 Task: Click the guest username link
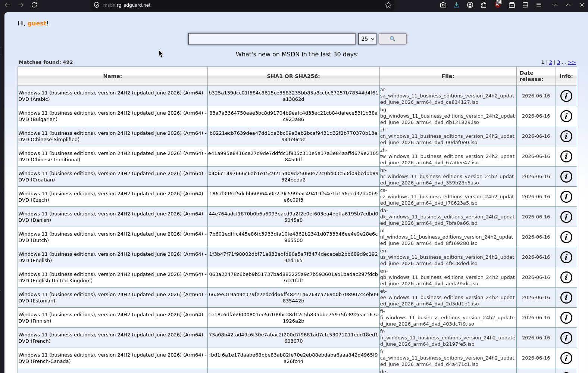pyautogui.click(x=37, y=23)
